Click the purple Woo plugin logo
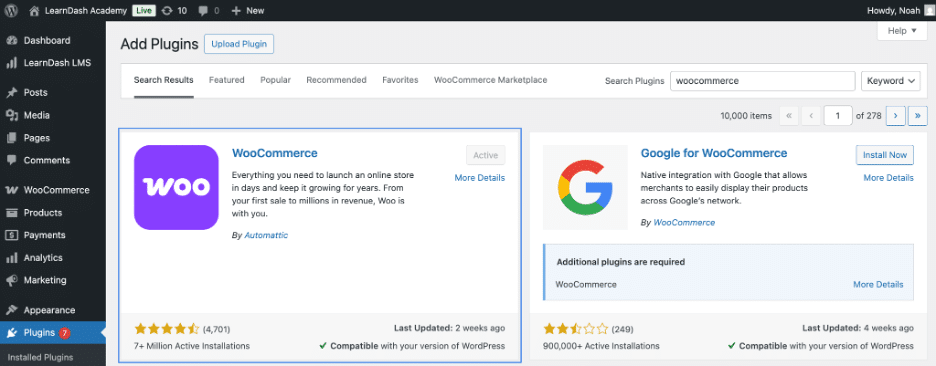 click(176, 187)
